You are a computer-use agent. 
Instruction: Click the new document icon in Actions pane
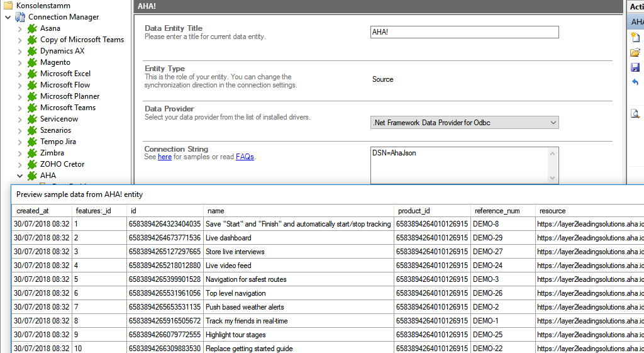pyautogui.click(x=635, y=38)
